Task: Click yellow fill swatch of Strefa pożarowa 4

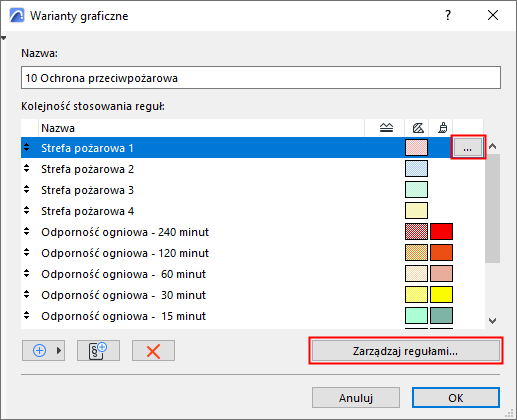Action: click(416, 211)
